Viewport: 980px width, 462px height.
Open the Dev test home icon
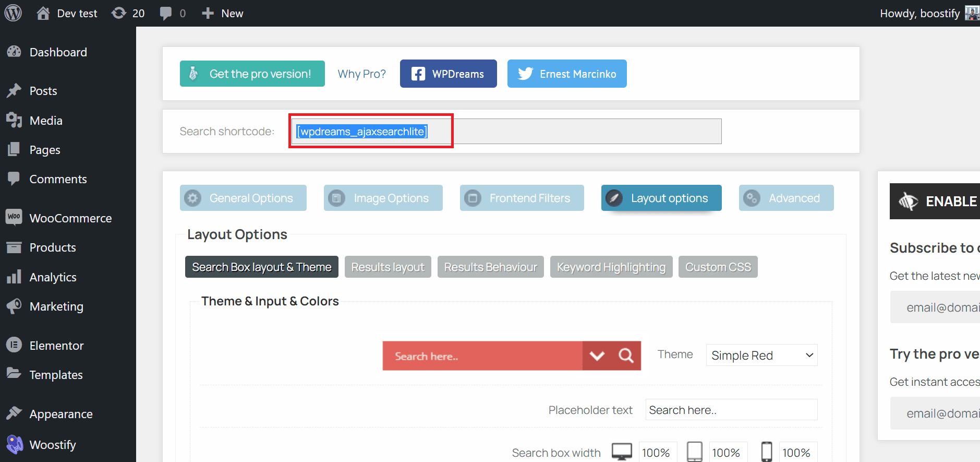(43, 13)
